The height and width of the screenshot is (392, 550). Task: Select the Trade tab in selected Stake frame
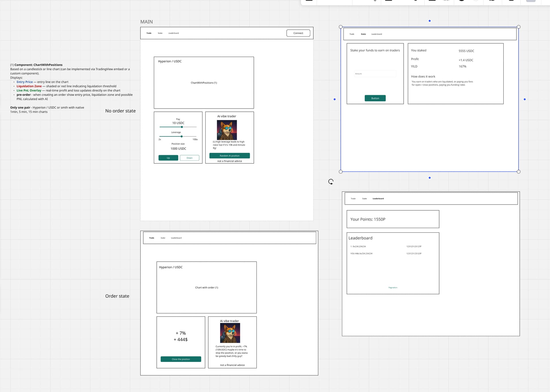coord(352,34)
